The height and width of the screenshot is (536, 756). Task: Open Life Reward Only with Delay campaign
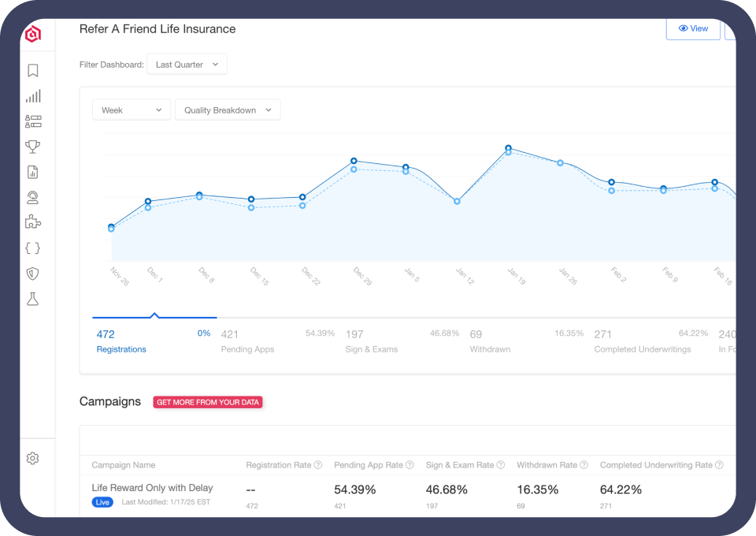(x=152, y=488)
